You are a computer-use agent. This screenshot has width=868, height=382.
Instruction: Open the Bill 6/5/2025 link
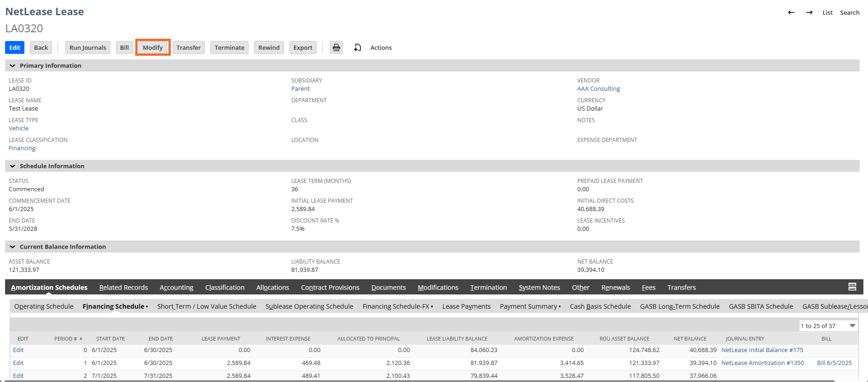point(834,363)
